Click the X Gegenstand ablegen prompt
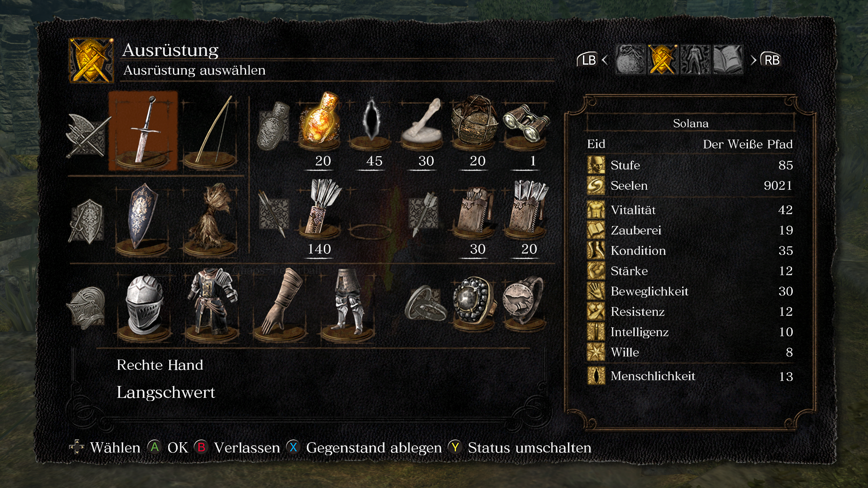868x488 pixels. (364, 448)
